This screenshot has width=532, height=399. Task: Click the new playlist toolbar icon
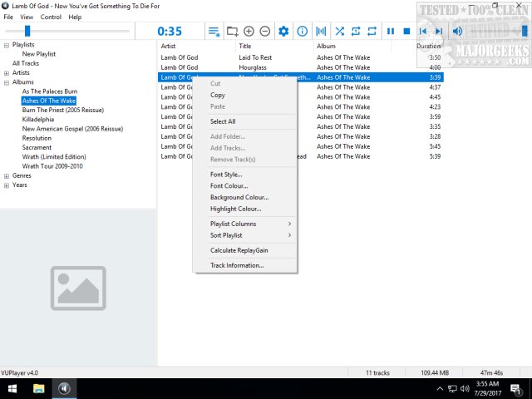click(214, 31)
